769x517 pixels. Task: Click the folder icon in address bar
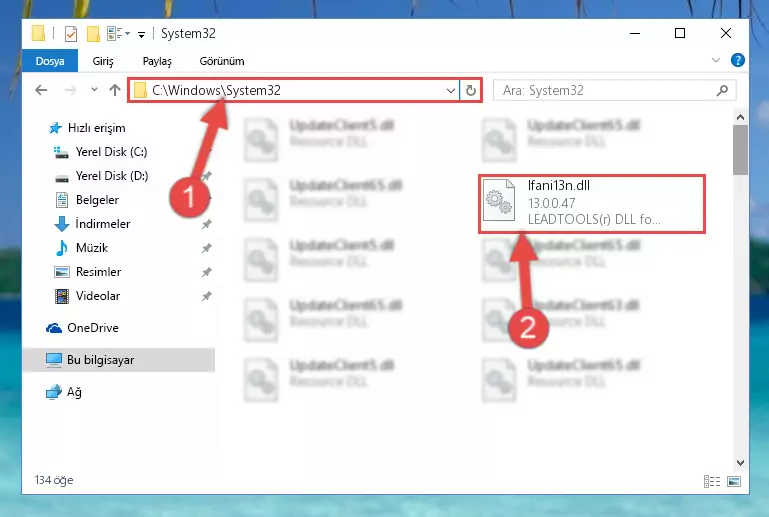(x=141, y=90)
